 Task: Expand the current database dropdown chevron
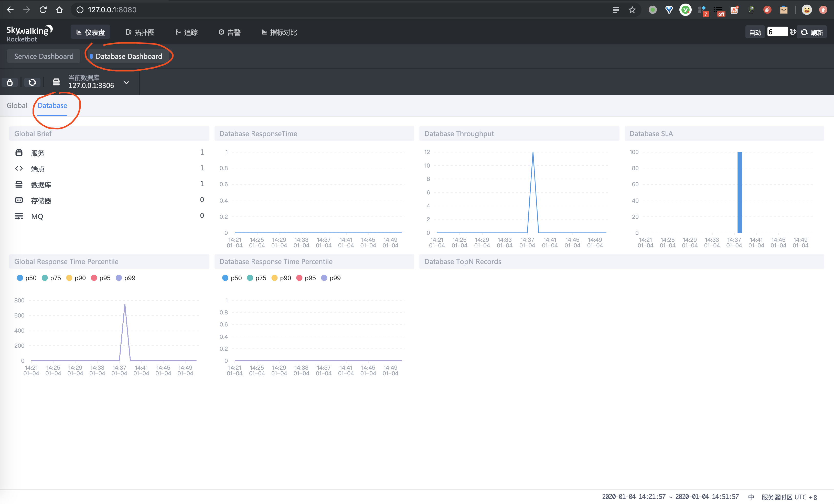(126, 83)
